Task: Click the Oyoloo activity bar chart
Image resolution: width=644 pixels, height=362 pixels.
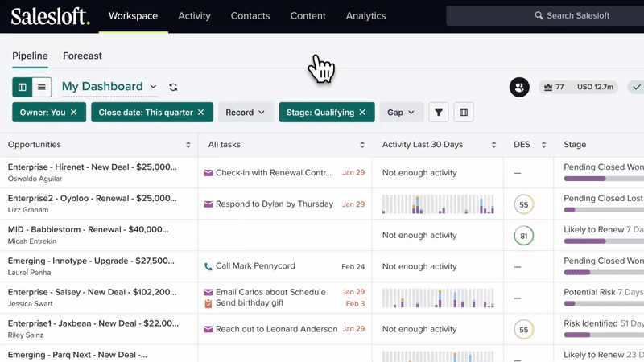Action: (438, 204)
